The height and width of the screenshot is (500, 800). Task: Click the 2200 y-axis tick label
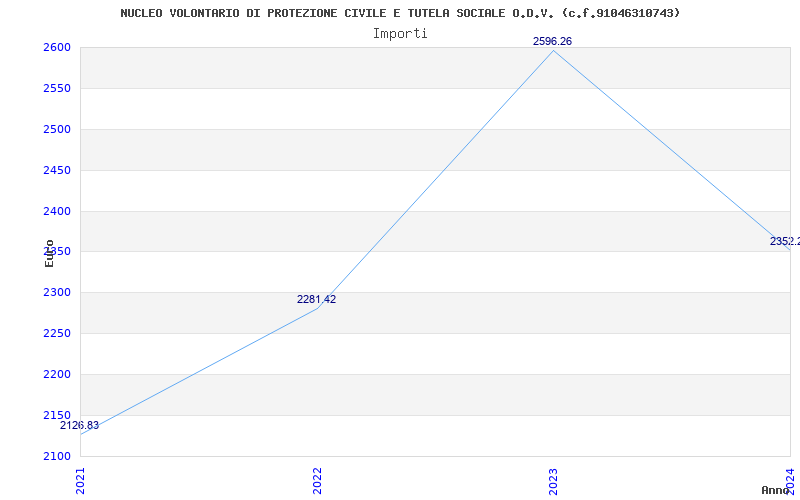pos(57,374)
